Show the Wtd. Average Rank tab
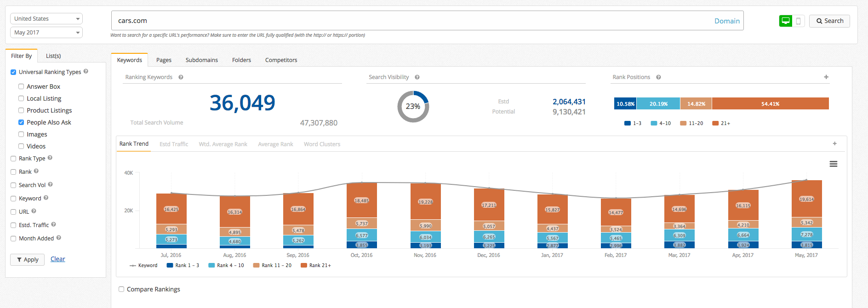 coord(223,144)
